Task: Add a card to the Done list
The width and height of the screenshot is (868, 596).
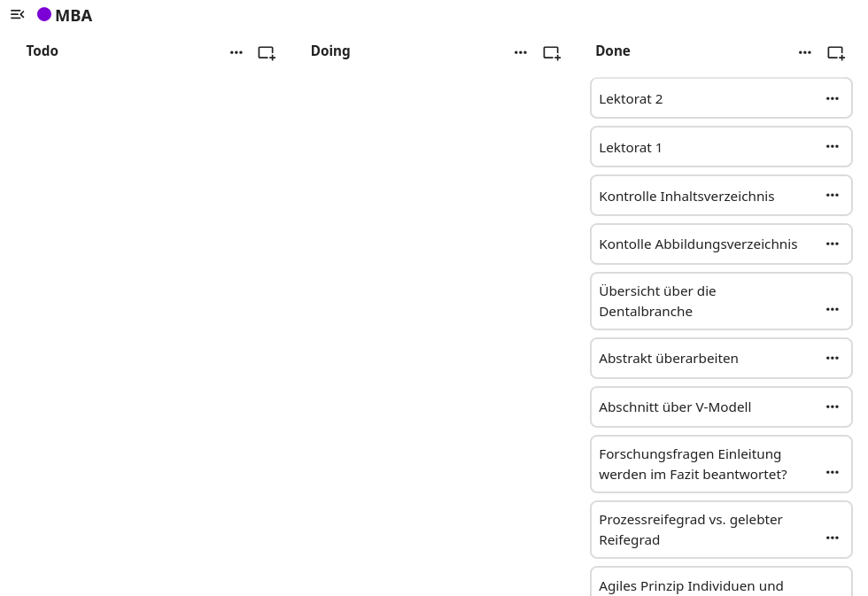Action: 835,53
